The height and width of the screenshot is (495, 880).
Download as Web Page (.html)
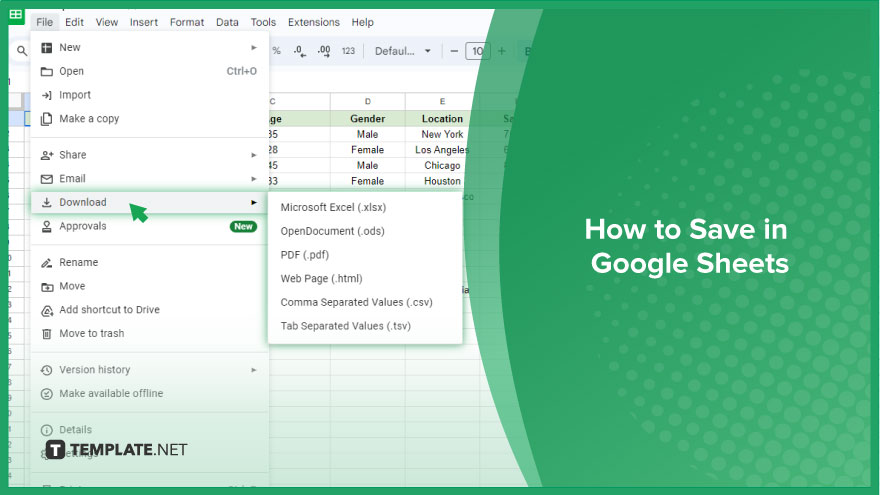[x=365, y=278]
